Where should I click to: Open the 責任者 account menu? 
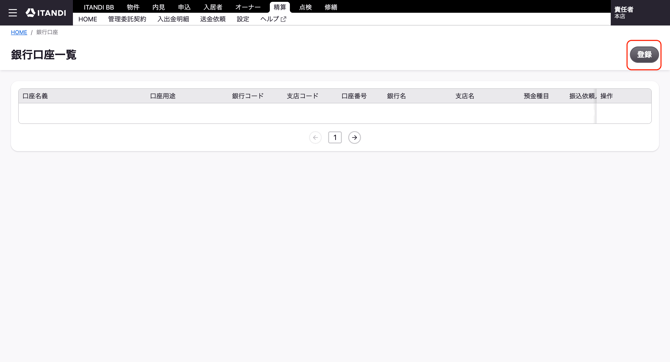(640, 12)
